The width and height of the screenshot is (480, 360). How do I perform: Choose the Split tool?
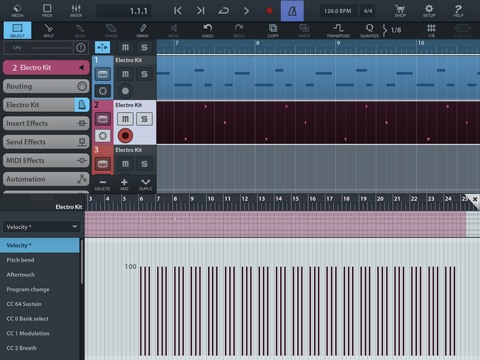49,30
